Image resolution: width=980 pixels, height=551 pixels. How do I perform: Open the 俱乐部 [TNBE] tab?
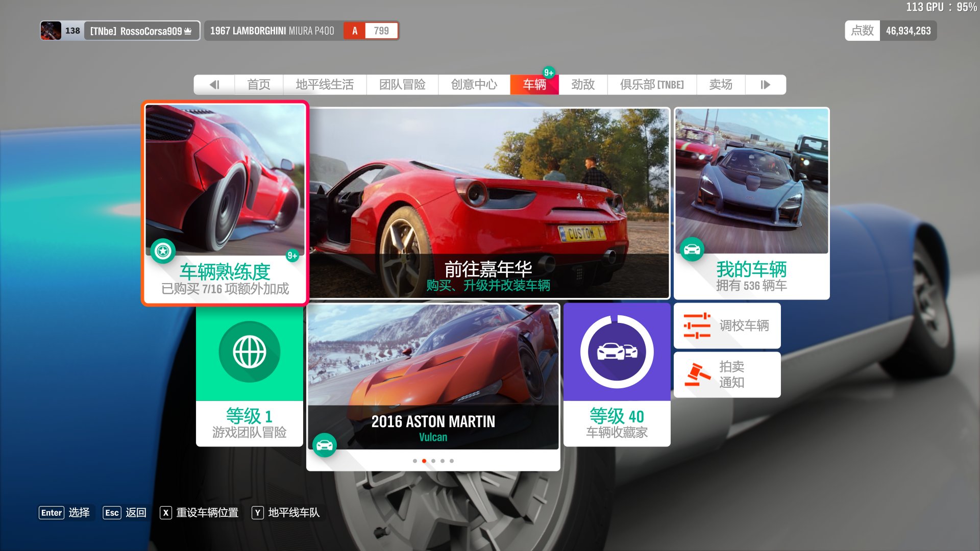coord(652,85)
